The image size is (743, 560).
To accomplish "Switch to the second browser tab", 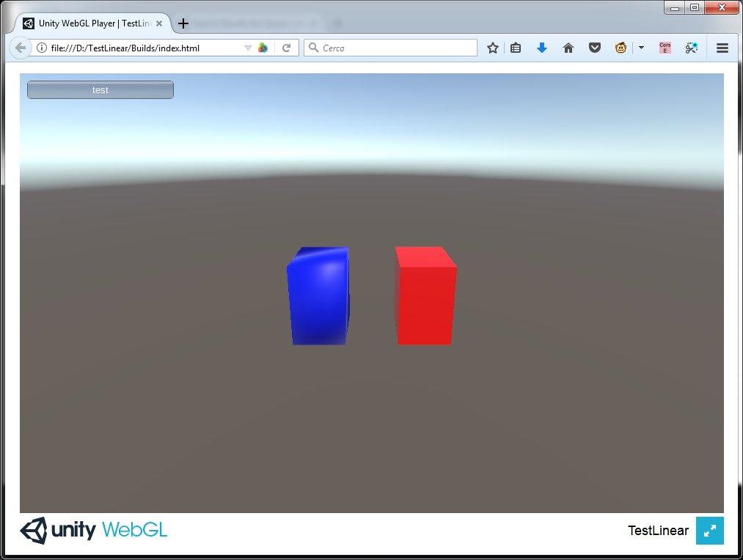I will coord(249,23).
